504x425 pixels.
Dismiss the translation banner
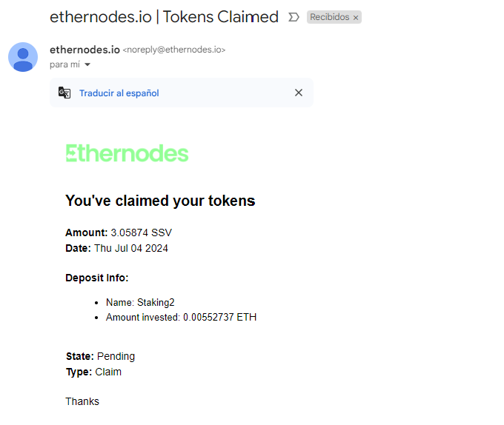click(299, 93)
